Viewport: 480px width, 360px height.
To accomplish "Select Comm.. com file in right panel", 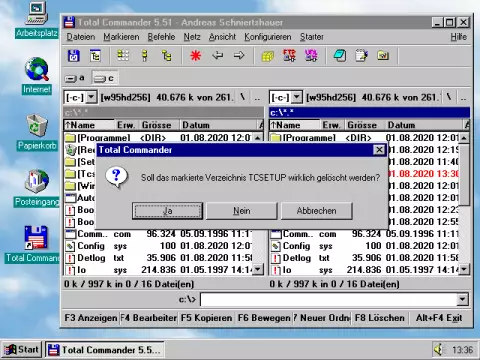I will 364,234.
